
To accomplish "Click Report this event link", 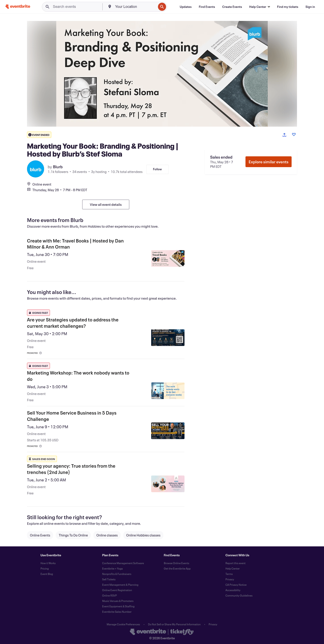I will pyautogui.click(x=236, y=563).
